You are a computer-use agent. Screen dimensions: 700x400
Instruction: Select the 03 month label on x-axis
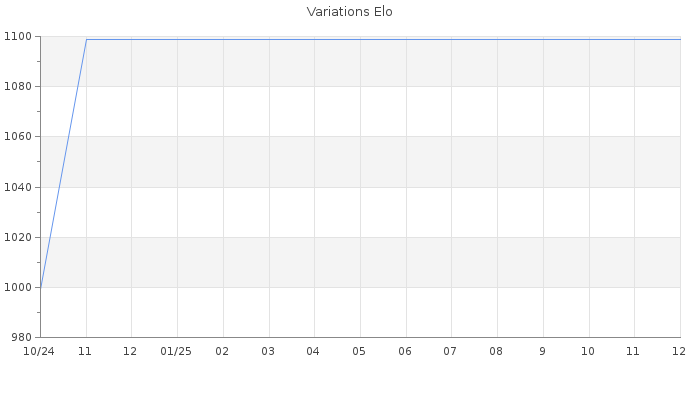(x=268, y=351)
